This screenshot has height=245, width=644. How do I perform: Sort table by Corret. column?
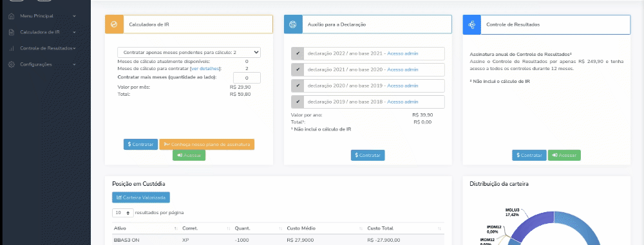[206, 228]
